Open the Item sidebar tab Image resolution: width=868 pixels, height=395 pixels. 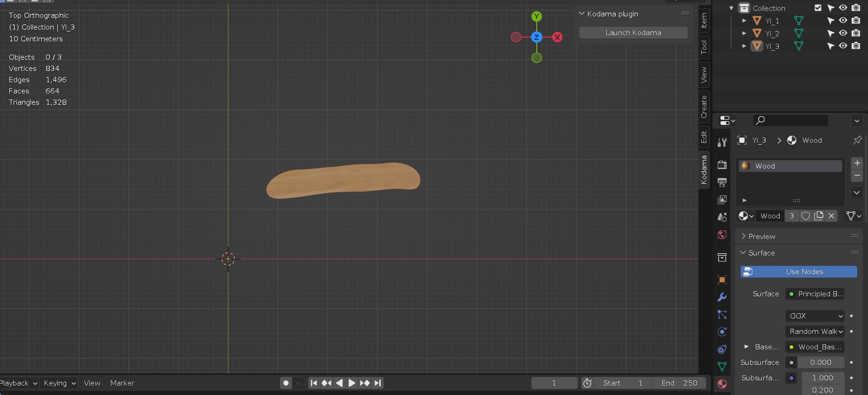click(704, 21)
